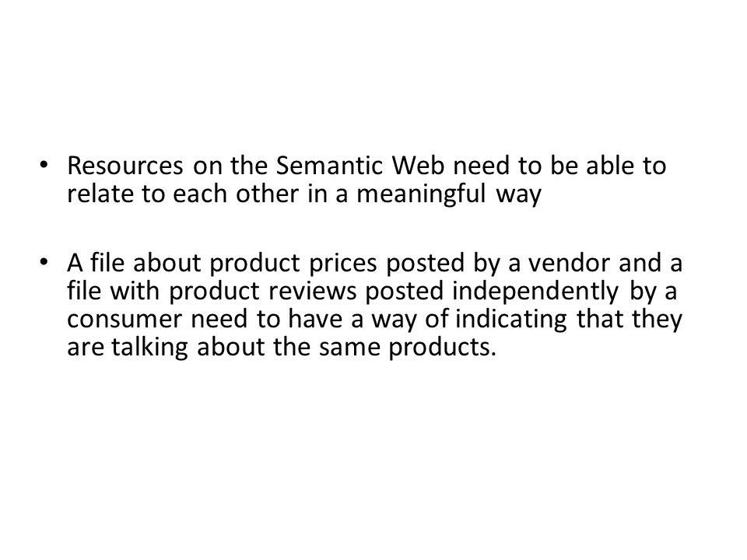Place cursor on the word 'meaningful'
The height and width of the screenshot is (560, 747).
[421, 194]
